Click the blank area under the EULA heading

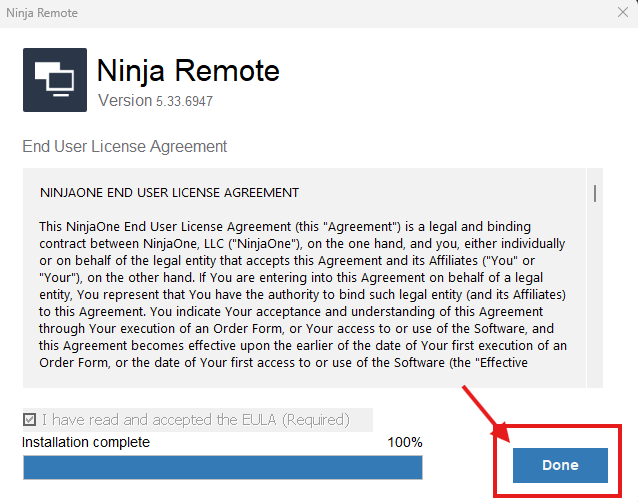[300, 208]
